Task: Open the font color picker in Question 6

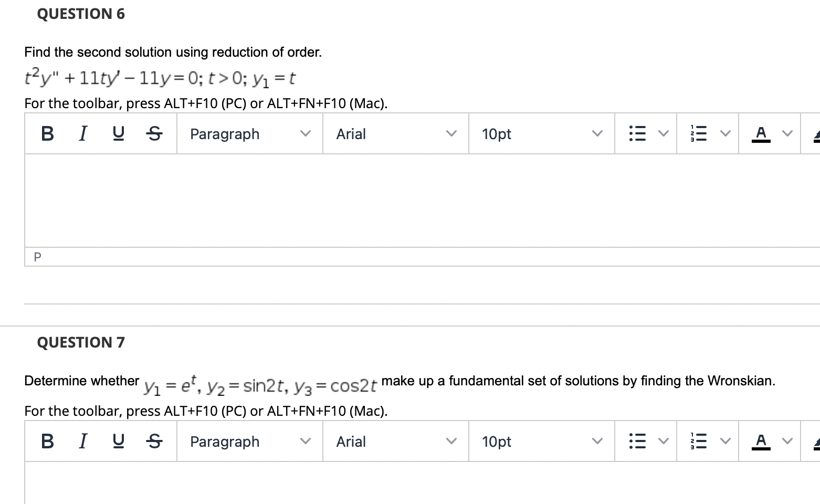Action: coord(761,134)
